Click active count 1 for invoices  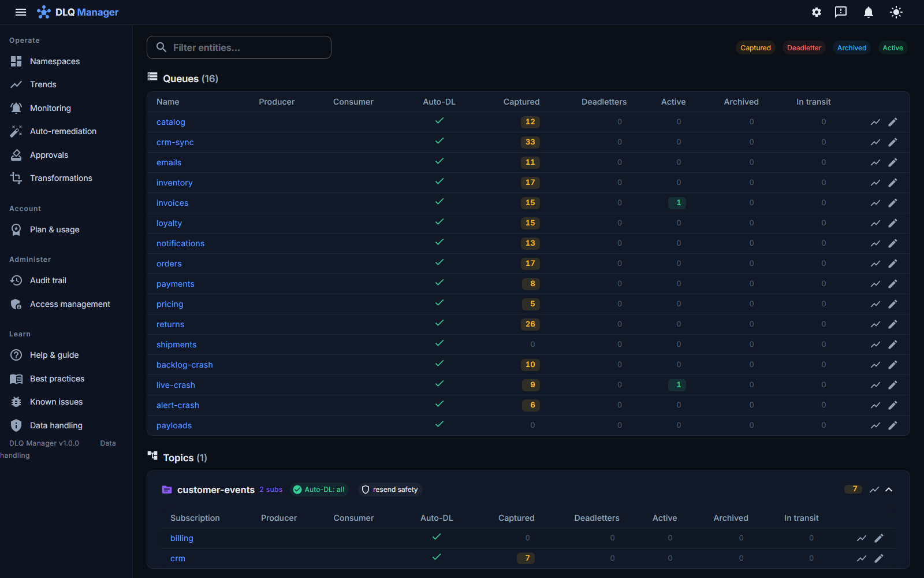pyautogui.click(x=678, y=203)
